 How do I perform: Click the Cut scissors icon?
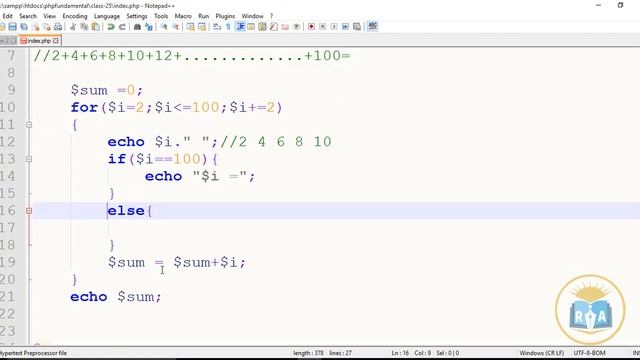tap(73, 27)
